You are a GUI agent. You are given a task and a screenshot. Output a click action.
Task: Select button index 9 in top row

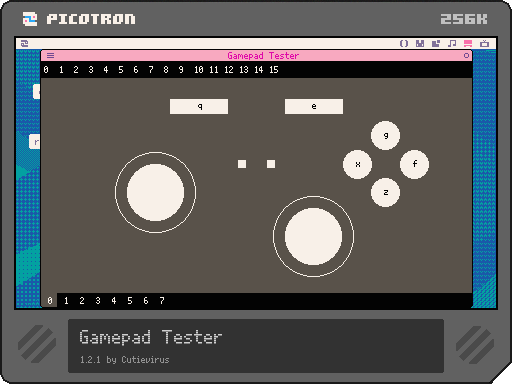pos(181,70)
